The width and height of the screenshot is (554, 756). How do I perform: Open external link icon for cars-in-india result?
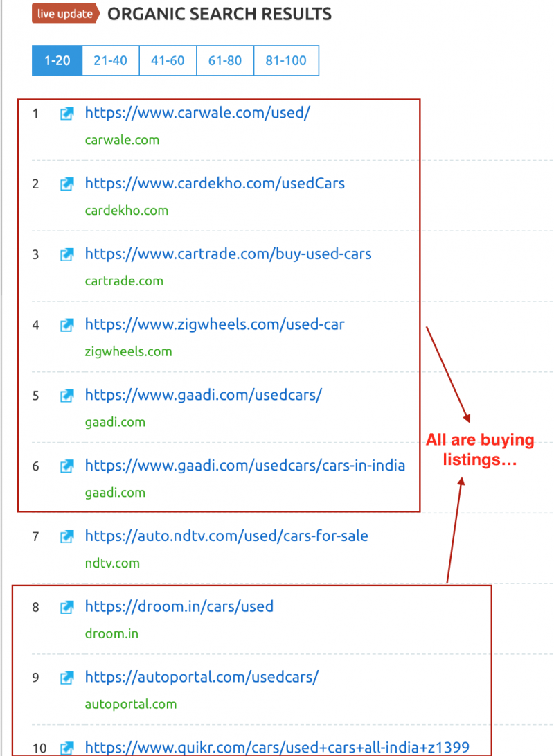point(67,466)
